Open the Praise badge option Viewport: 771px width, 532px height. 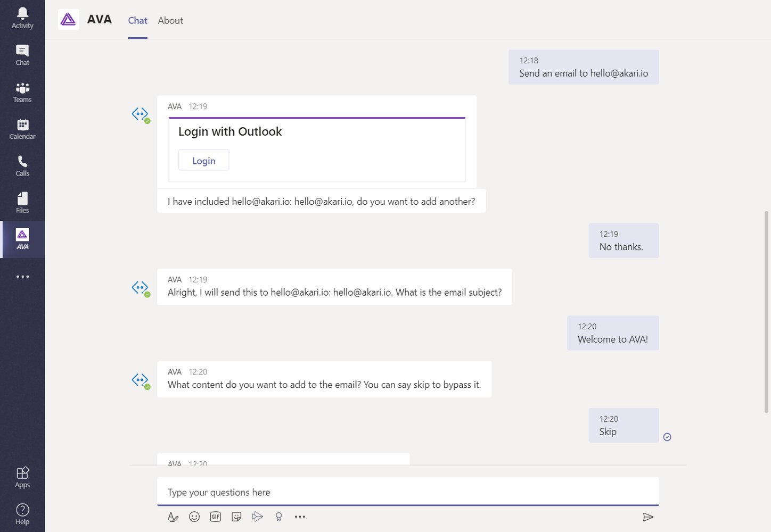point(278,517)
